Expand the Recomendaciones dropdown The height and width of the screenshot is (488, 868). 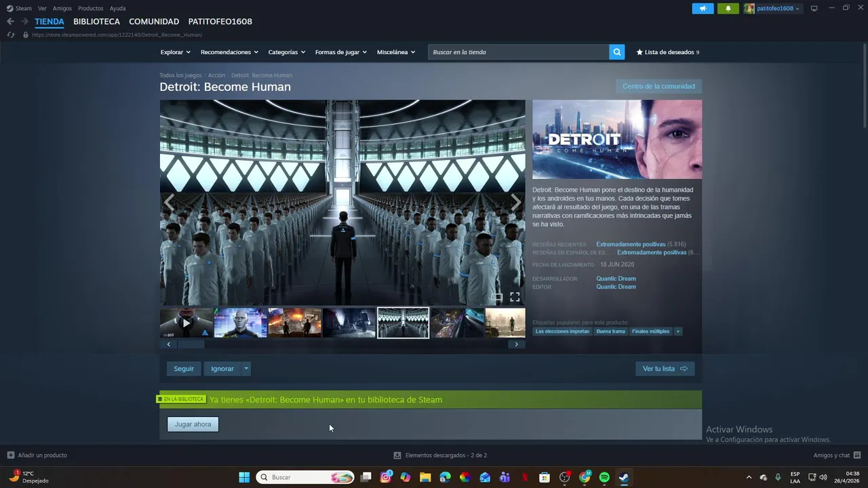229,52
